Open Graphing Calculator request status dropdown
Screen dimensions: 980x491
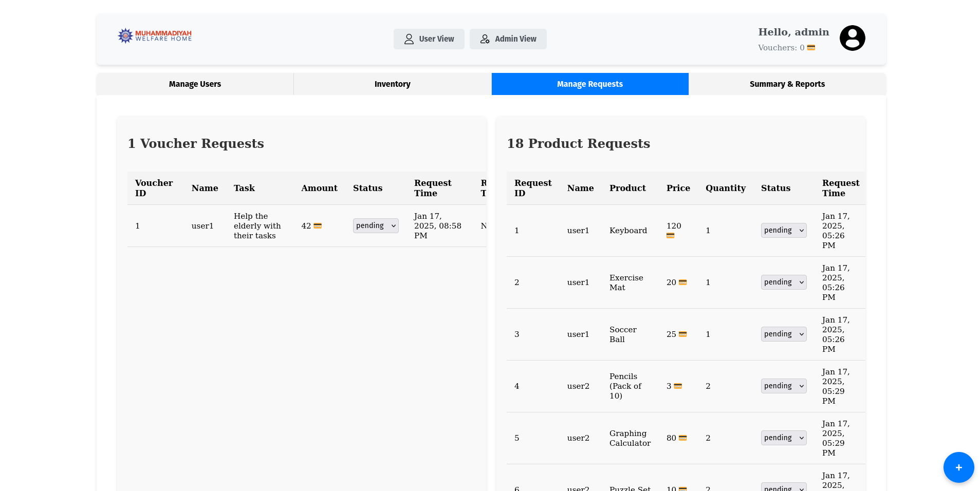[783, 438]
